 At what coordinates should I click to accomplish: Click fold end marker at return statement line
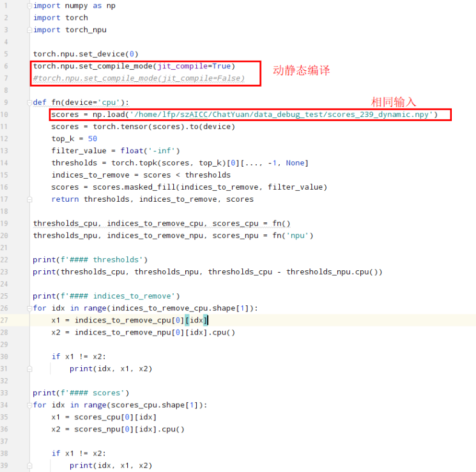pyautogui.click(x=30, y=199)
